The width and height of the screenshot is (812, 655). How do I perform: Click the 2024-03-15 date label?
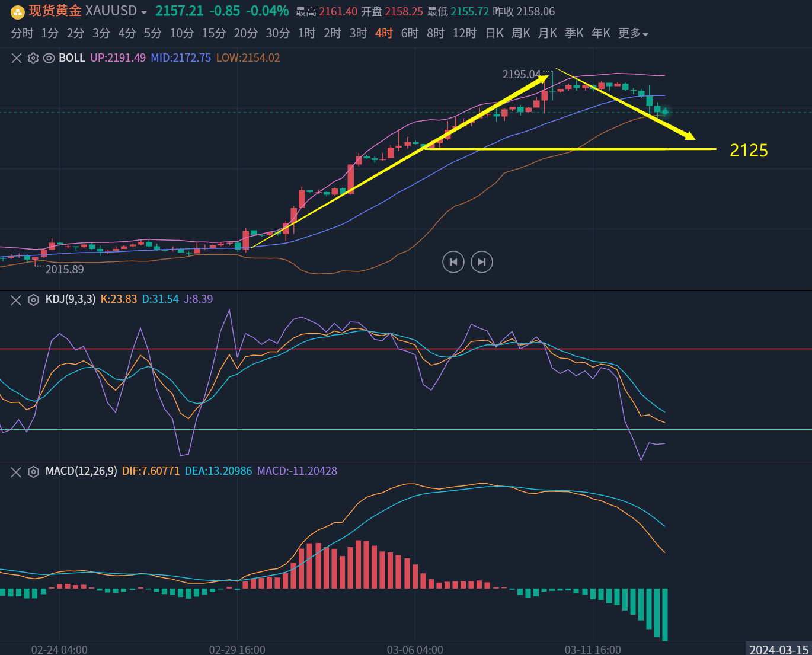pos(779,650)
